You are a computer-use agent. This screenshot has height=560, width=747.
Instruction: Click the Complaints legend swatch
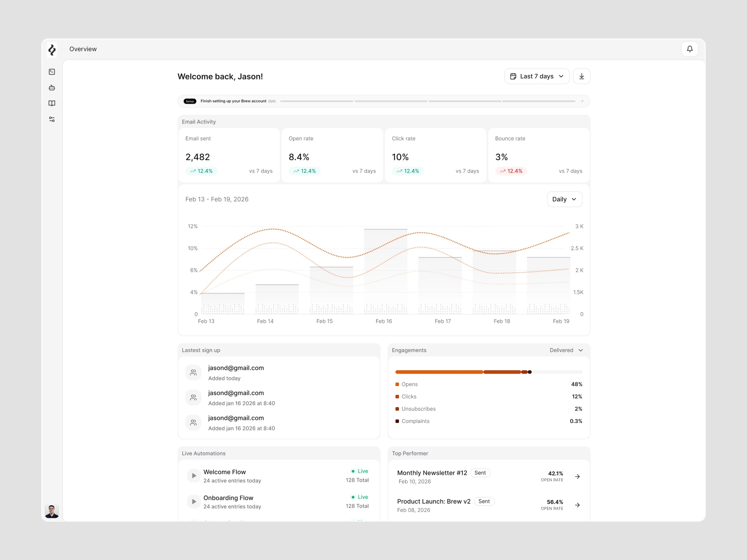[x=397, y=421]
